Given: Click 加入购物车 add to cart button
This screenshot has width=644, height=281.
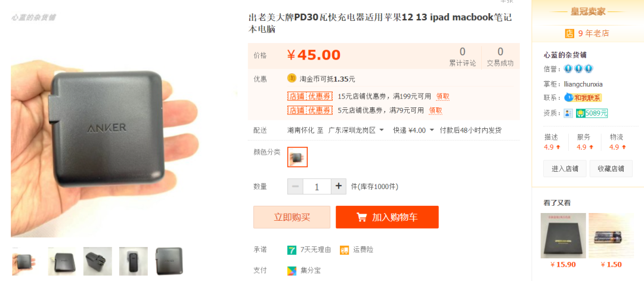Looking at the screenshot, I should [x=388, y=217].
